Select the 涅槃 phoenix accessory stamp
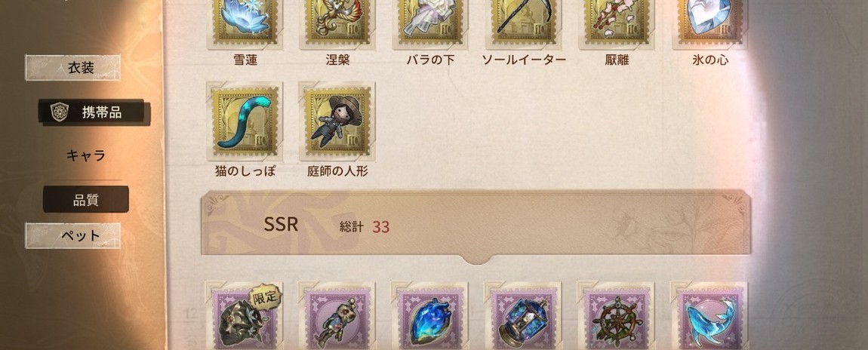 tap(337, 22)
